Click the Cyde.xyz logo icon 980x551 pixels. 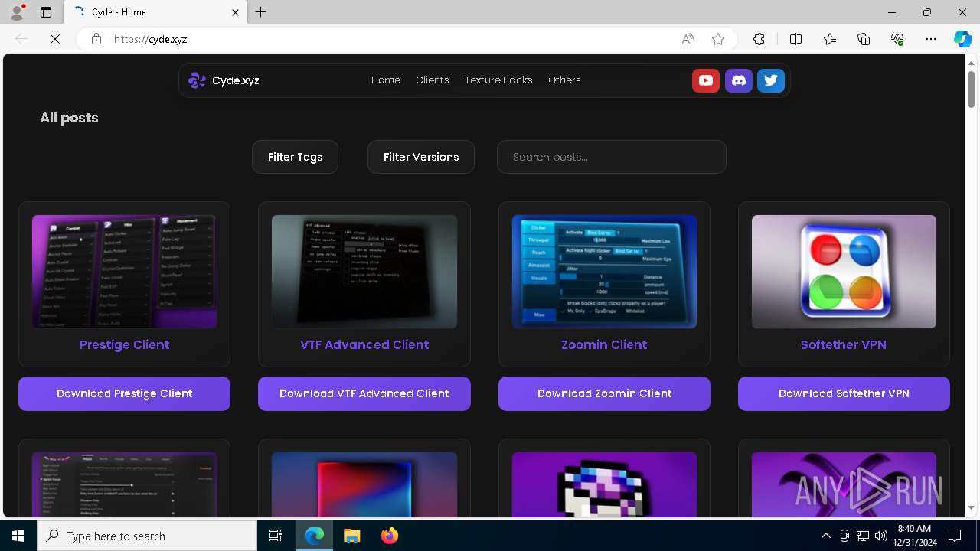point(197,80)
